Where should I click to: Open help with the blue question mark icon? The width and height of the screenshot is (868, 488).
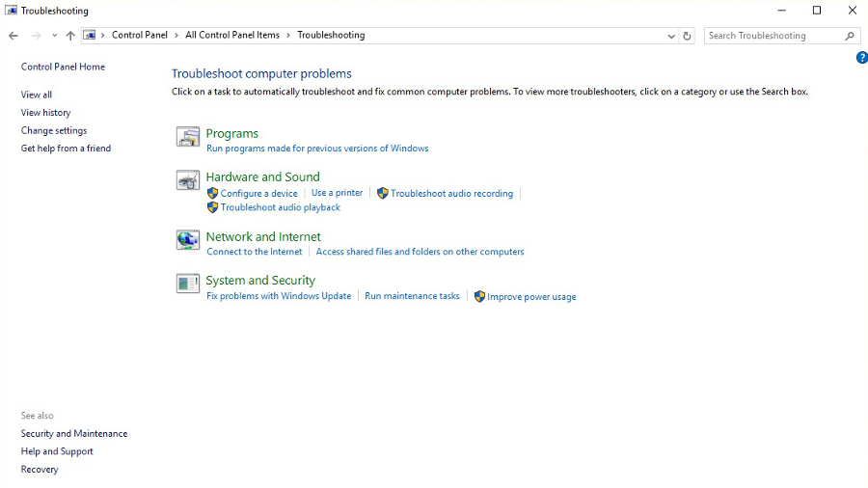862,58
